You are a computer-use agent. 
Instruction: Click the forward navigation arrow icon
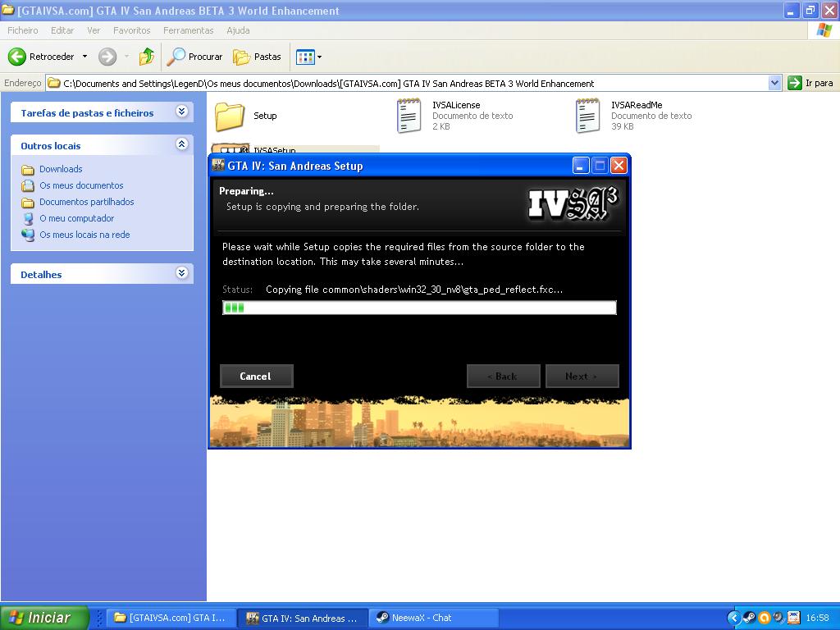(107, 57)
